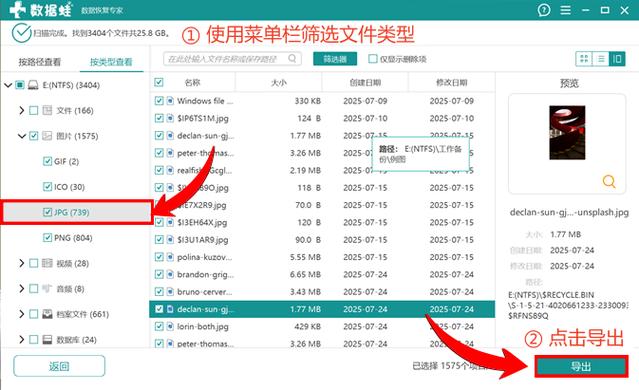Click the file name search field
This screenshot has height=390, width=639.
point(232,59)
